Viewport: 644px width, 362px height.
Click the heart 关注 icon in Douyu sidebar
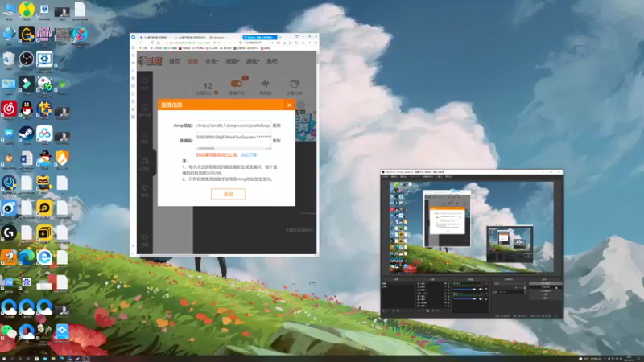[145, 81]
